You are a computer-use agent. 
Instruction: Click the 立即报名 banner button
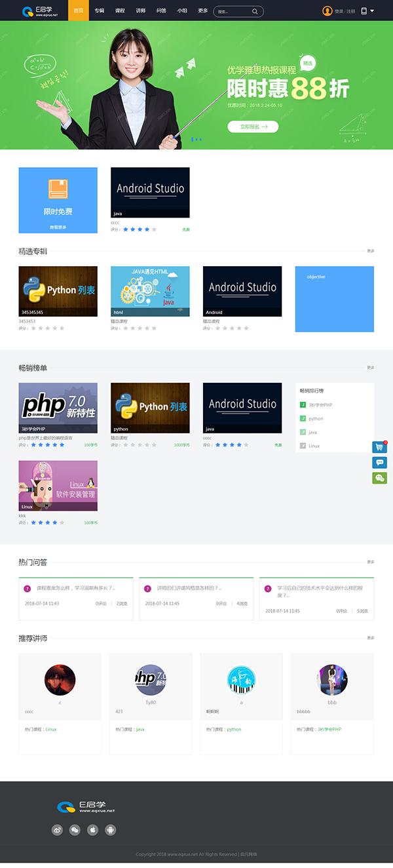tap(253, 127)
